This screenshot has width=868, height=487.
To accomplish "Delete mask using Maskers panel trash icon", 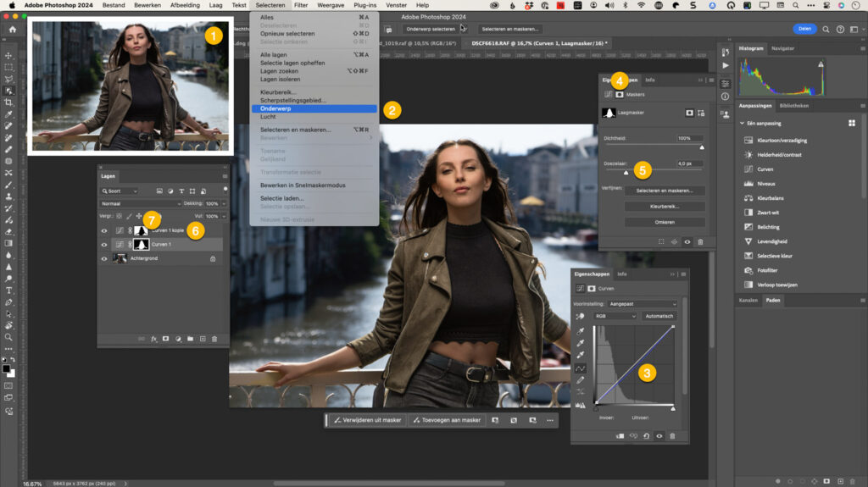I will [700, 242].
